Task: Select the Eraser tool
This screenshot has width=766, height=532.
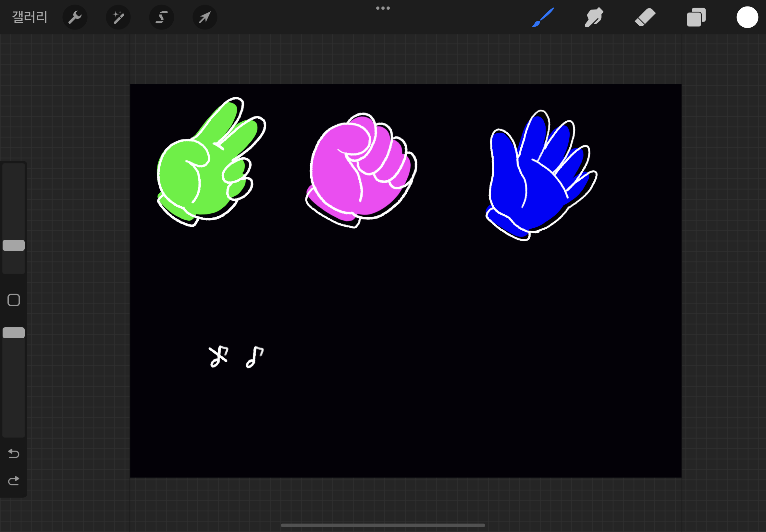Action: [x=645, y=17]
